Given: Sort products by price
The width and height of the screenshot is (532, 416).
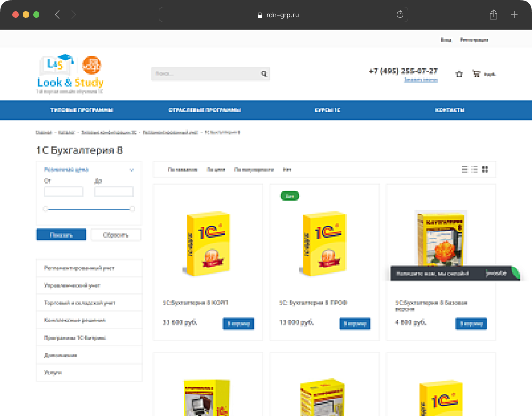Looking at the screenshot, I should 216,170.
